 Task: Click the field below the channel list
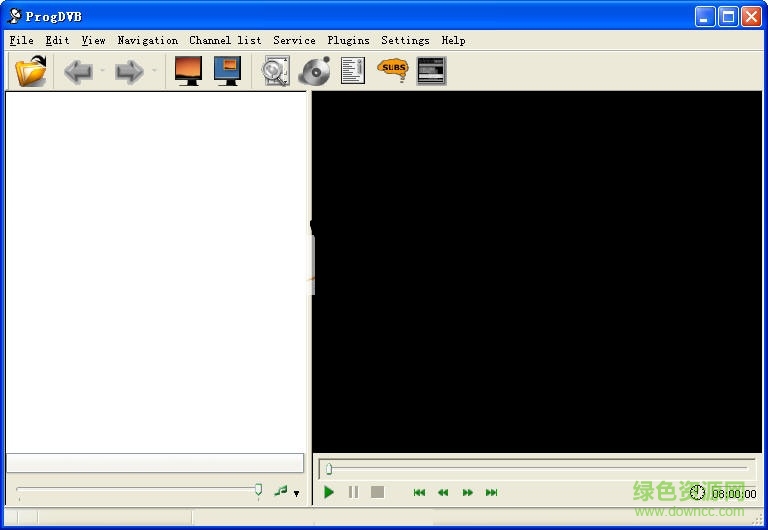point(155,463)
